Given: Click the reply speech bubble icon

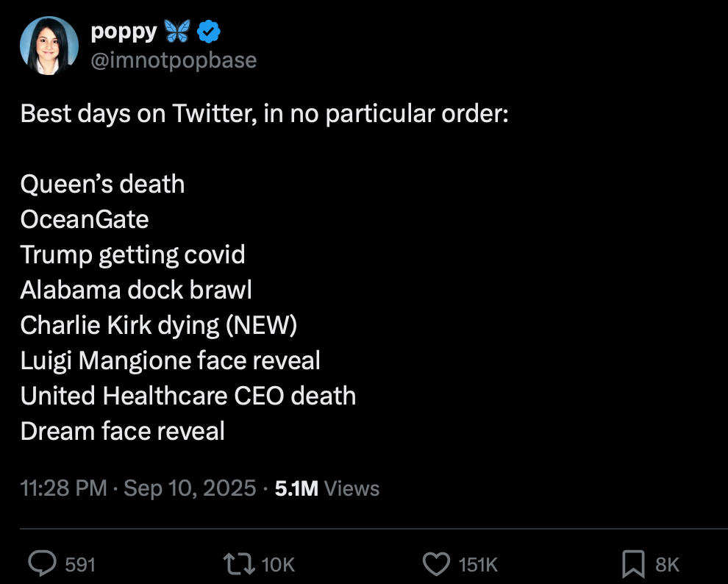Looking at the screenshot, I should (x=43, y=564).
